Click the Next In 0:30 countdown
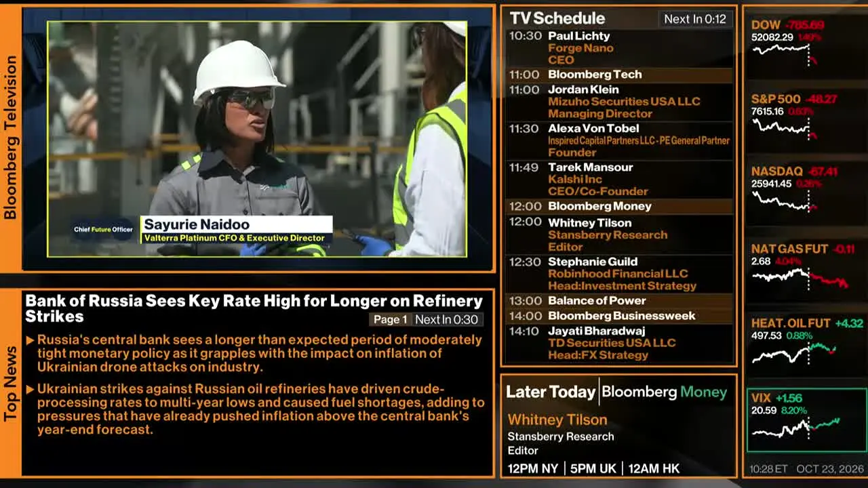Screen dimensions: 868x488 click(446, 320)
